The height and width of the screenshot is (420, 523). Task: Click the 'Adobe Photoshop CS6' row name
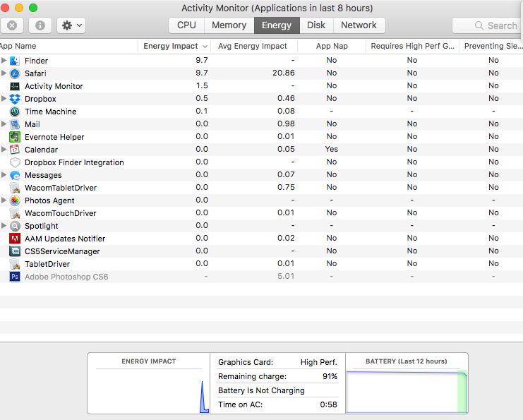click(x=66, y=277)
